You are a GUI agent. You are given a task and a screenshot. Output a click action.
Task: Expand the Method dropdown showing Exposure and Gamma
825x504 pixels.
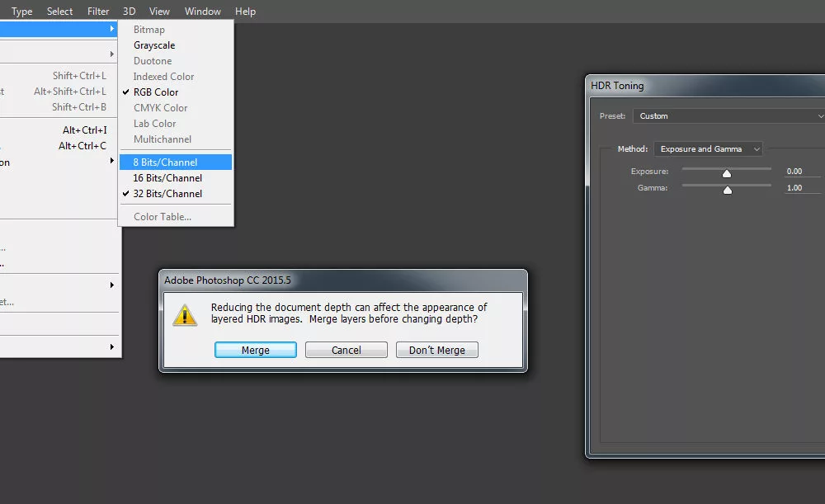(x=708, y=149)
